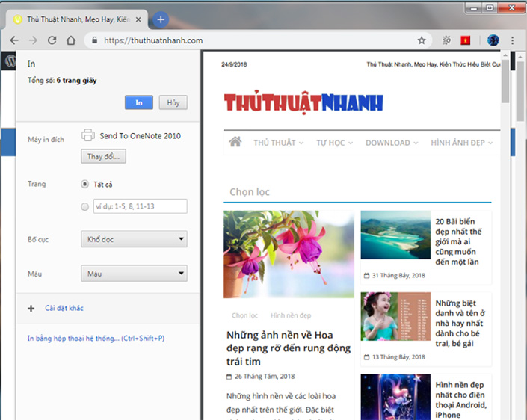
Task: Click the Vietnam flag extension icon
Action: click(466, 40)
